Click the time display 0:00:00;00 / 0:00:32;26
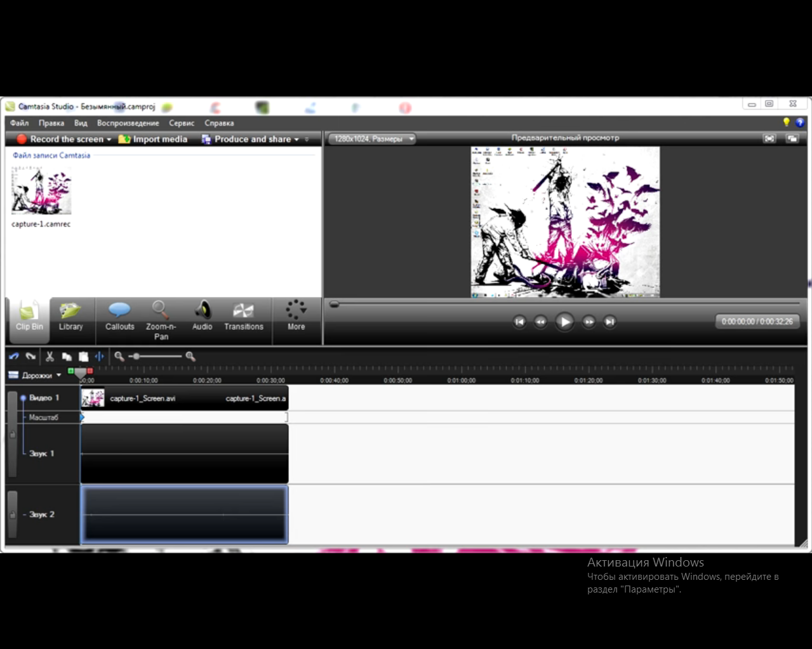Viewport: 812px width, 649px height. (x=757, y=322)
